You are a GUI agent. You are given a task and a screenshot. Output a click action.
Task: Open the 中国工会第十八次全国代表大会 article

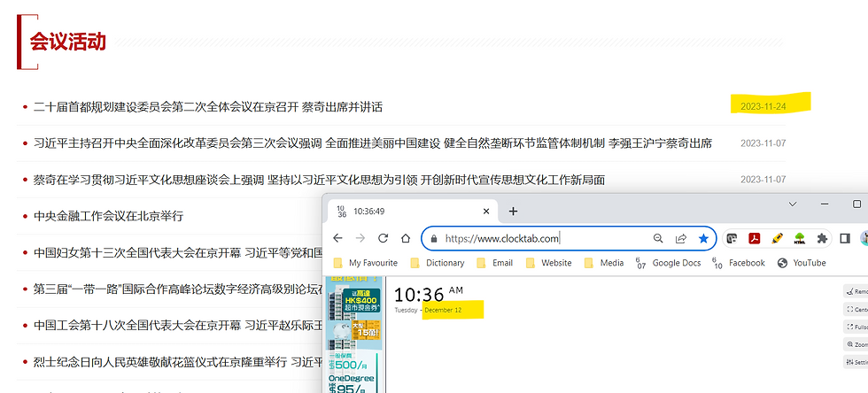point(178,325)
